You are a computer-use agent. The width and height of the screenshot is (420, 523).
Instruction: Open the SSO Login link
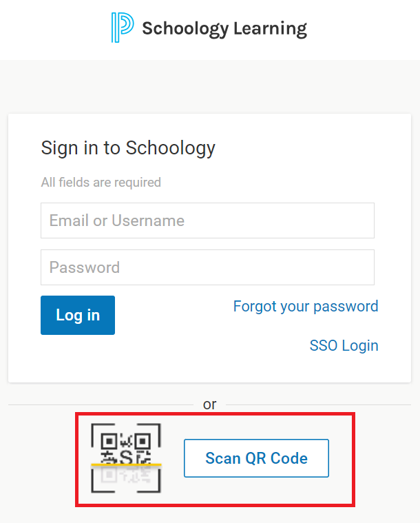344,345
